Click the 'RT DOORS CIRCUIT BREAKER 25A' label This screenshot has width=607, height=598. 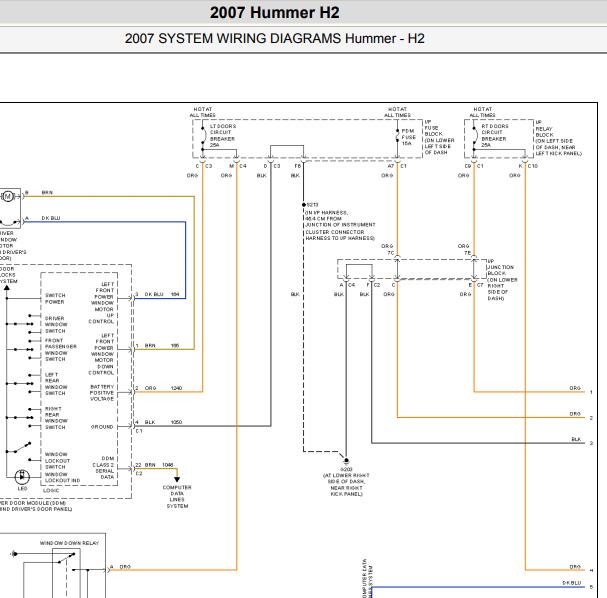click(x=495, y=135)
